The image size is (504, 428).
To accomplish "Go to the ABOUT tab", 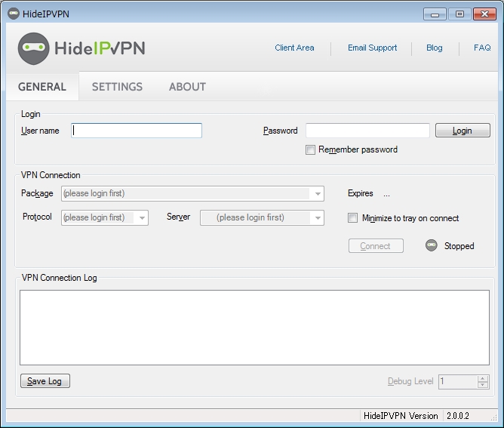I will tap(187, 87).
